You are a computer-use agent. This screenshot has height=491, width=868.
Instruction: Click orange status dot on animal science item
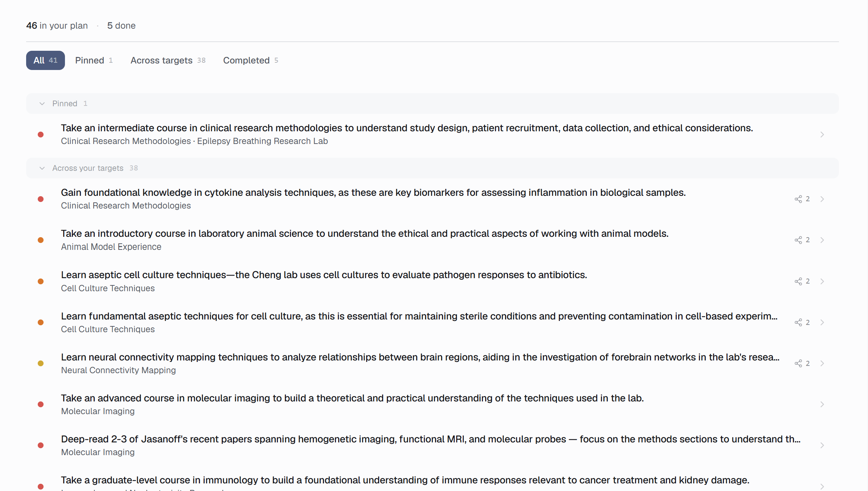point(41,240)
